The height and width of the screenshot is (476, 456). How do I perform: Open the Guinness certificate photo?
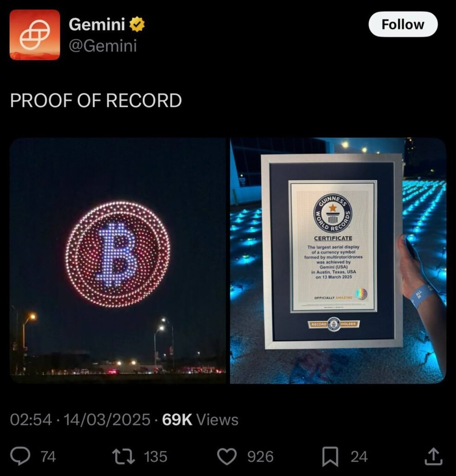(338, 260)
